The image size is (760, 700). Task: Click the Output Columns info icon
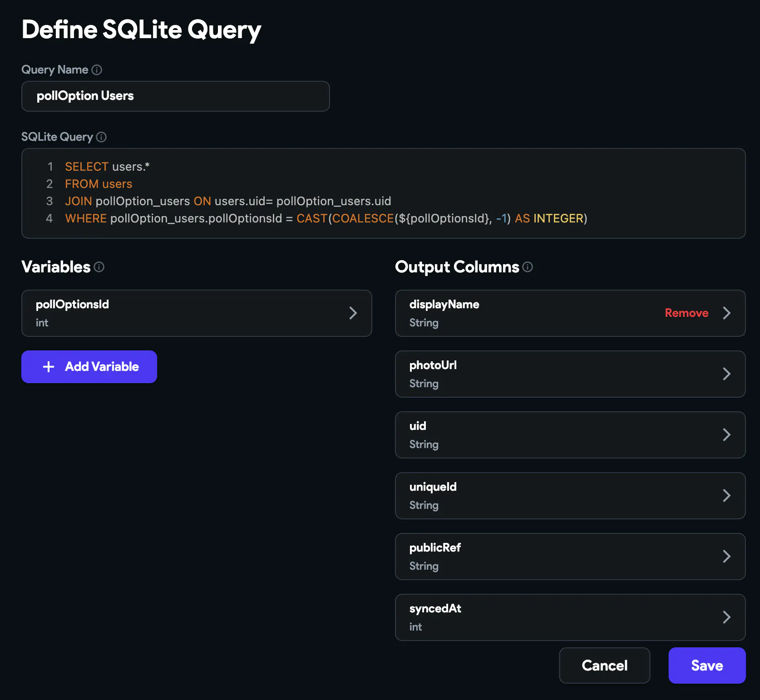(x=528, y=267)
